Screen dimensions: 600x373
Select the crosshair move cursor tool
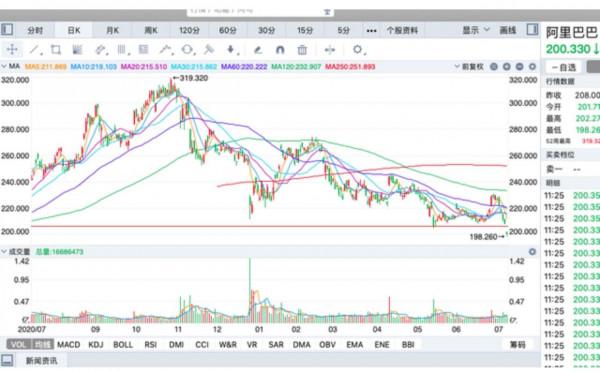click(x=12, y=50)
